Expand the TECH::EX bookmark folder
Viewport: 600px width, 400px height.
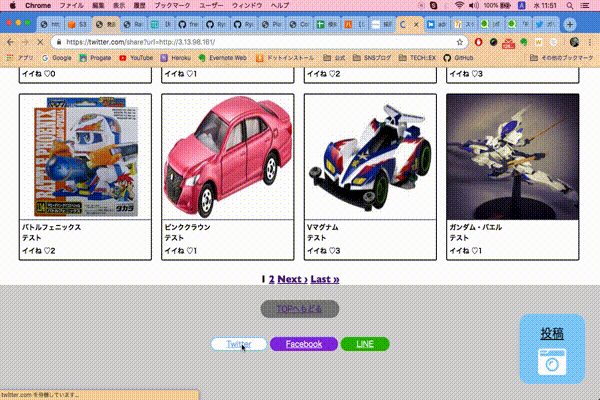[417, 58]
